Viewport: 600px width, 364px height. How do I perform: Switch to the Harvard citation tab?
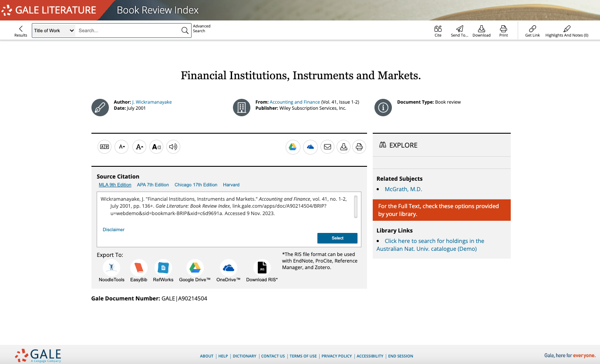[231, 185]
